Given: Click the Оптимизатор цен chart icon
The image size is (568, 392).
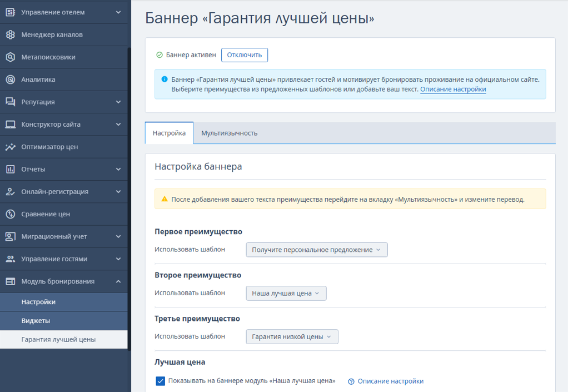Looking at the screenshot, I should click(x=10, y=147).
